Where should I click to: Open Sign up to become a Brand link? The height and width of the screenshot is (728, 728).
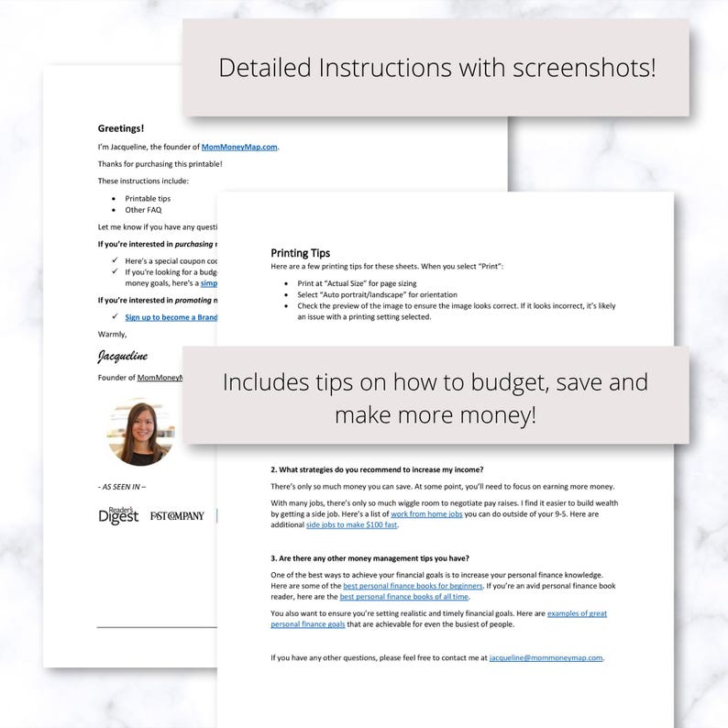[x=171, y=317]
